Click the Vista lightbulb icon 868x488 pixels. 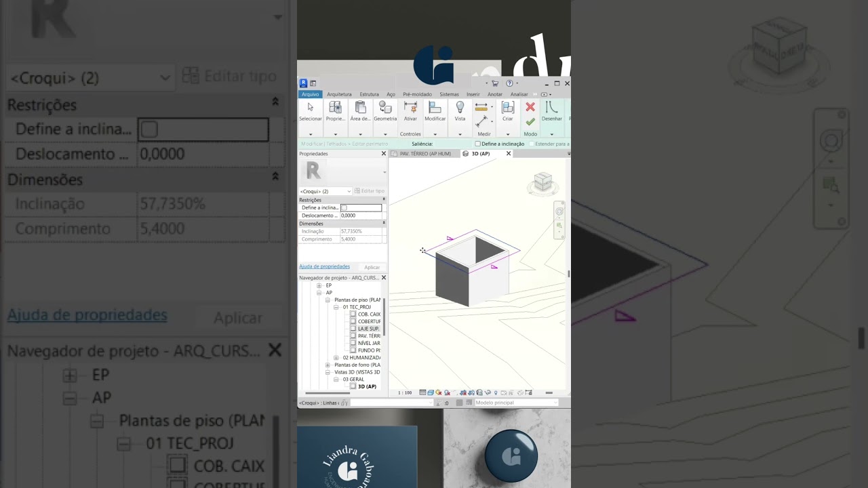pyautogui.click(x=460, y=107)
